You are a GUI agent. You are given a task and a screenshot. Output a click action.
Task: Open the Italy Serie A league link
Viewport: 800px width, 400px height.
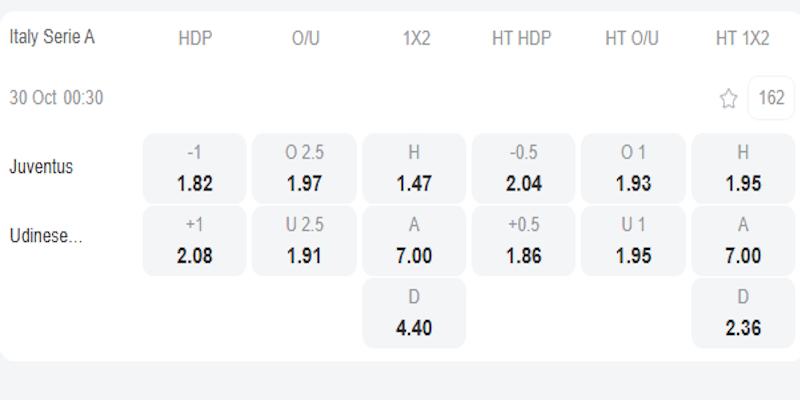point(52,37)
